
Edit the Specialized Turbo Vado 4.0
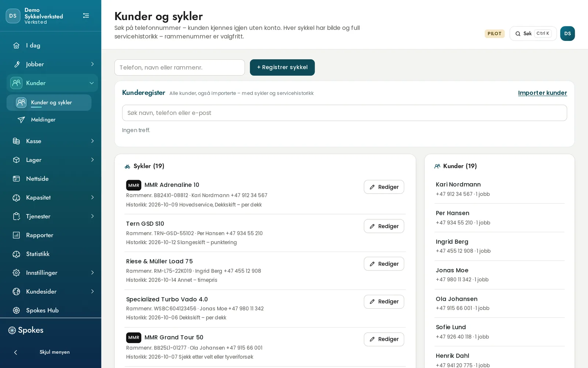pyautogui.click(x=384, y=302)
